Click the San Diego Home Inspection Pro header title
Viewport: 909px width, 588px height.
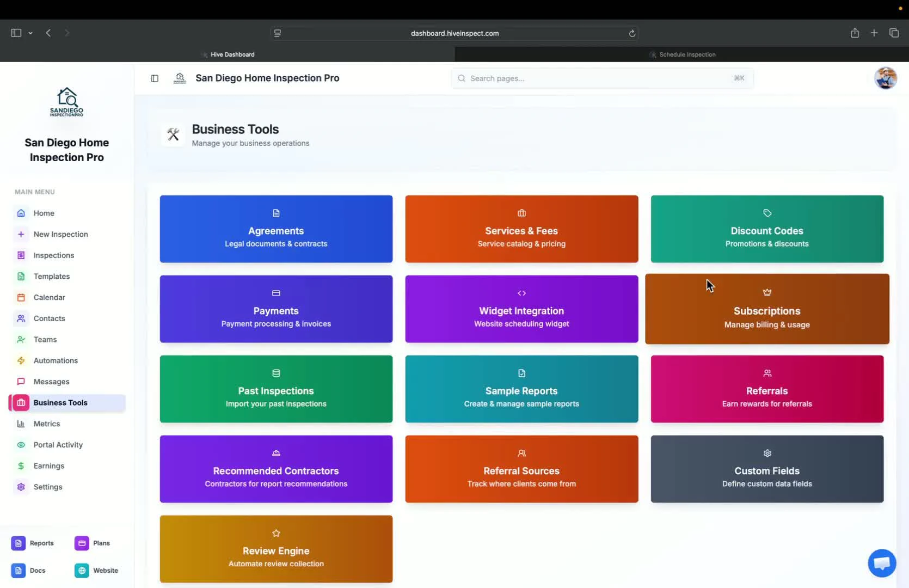(267, 78)
